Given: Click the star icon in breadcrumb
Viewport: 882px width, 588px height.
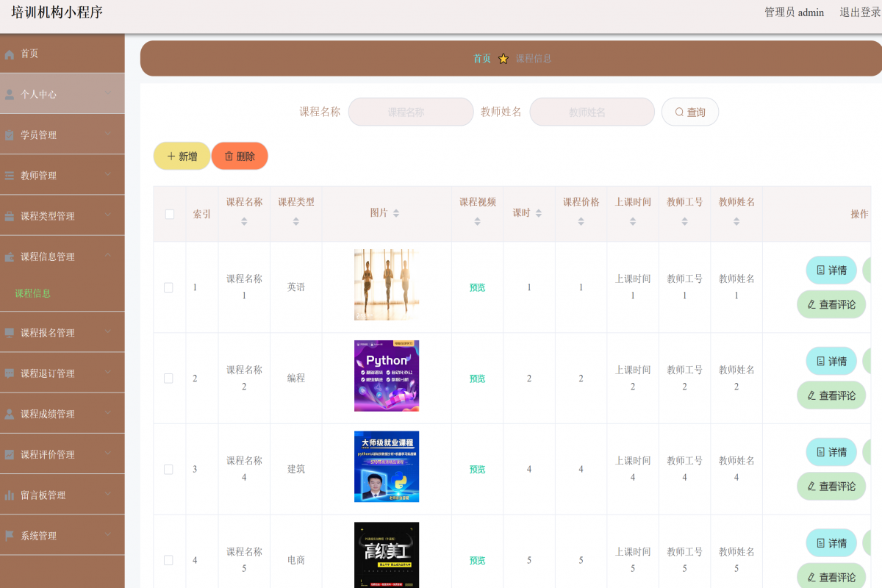Looking at the screenshot, I should pyautogui.click(x=503, y=59).
